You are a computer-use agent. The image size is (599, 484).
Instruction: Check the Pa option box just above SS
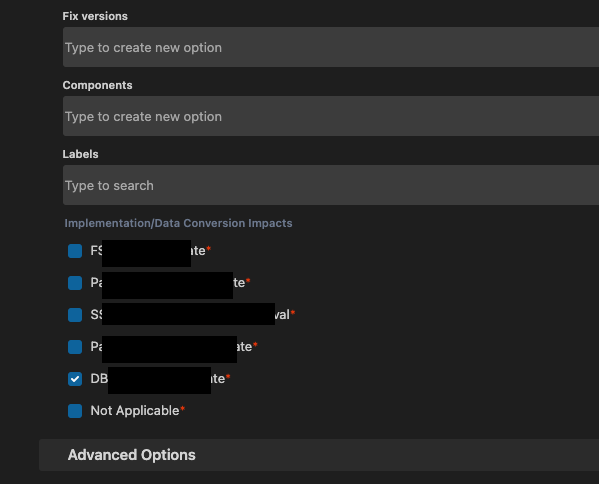coord(75,283)
